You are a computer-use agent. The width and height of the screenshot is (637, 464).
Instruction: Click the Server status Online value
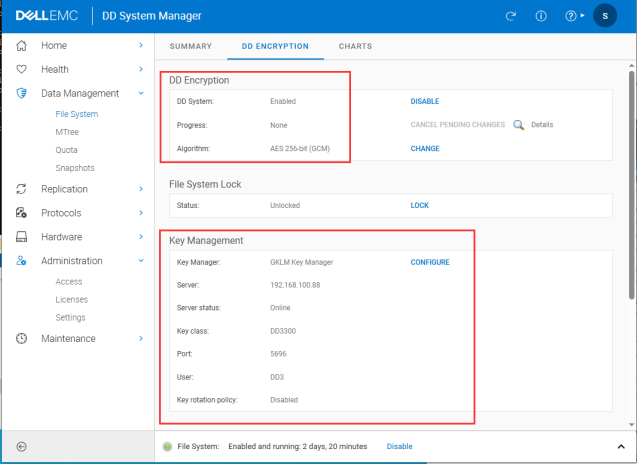(280, 308)
